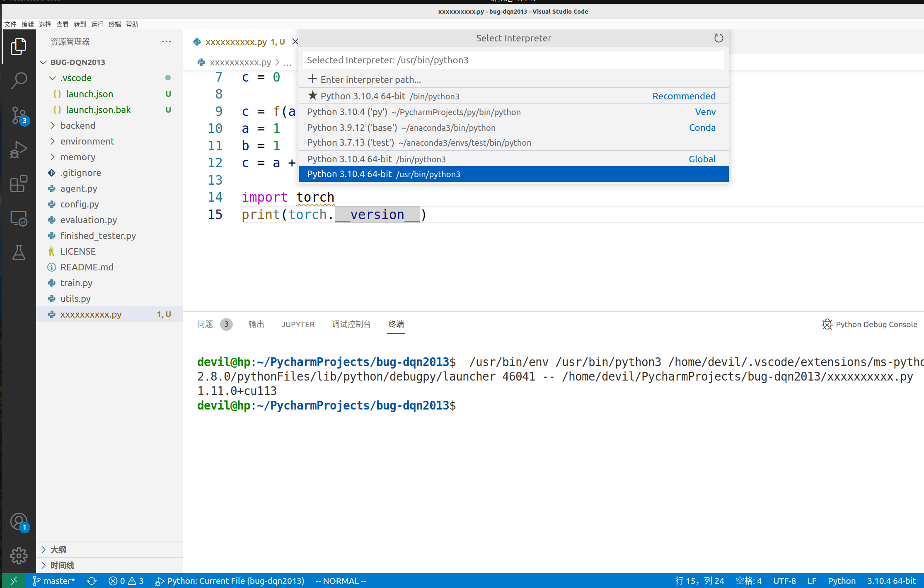Switch to the JUPYTER panel tab
The width and height of the screenshot is (924, 588).
point(298,324)
